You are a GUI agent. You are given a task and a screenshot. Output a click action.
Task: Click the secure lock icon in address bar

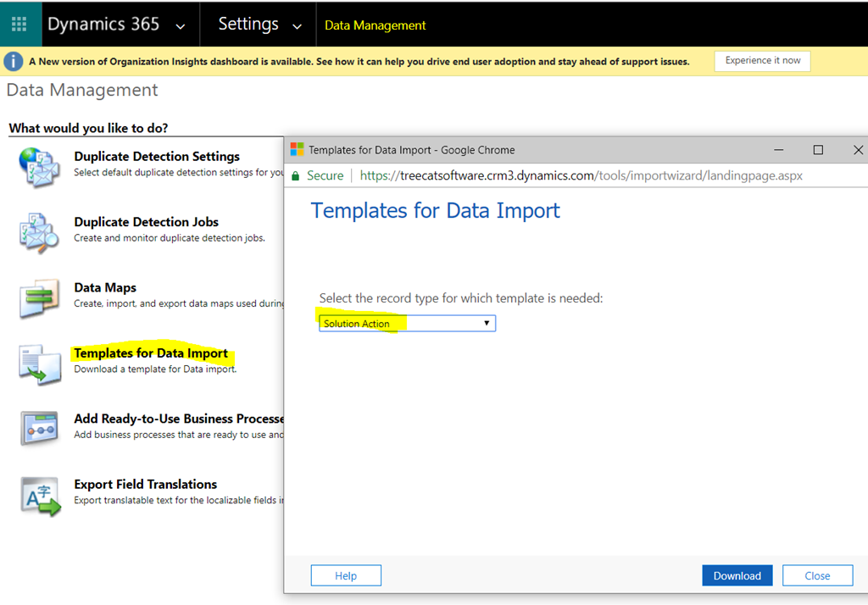(296, 176)
